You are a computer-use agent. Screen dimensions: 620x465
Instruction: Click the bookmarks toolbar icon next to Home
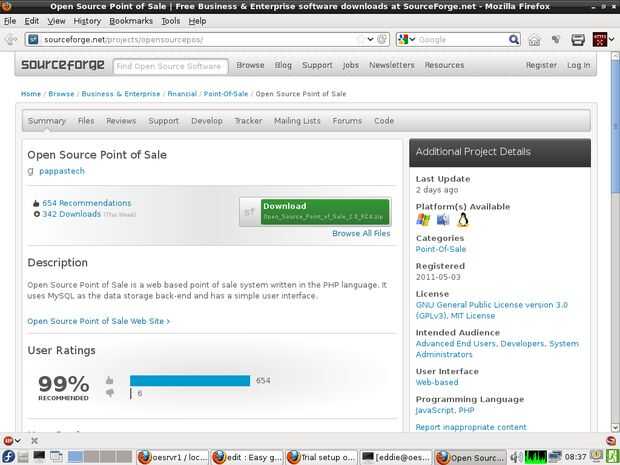click(556, 40)
